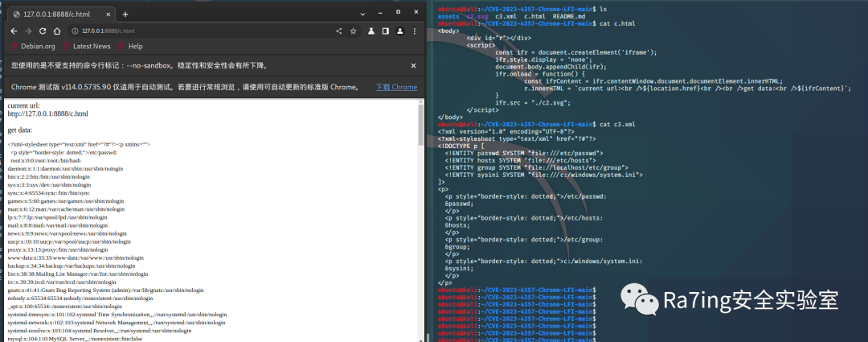The height and width of the screenshot is (342, 868).
Task: Click the root:x:0:0:root line
Action: click(x=45, y=160)
